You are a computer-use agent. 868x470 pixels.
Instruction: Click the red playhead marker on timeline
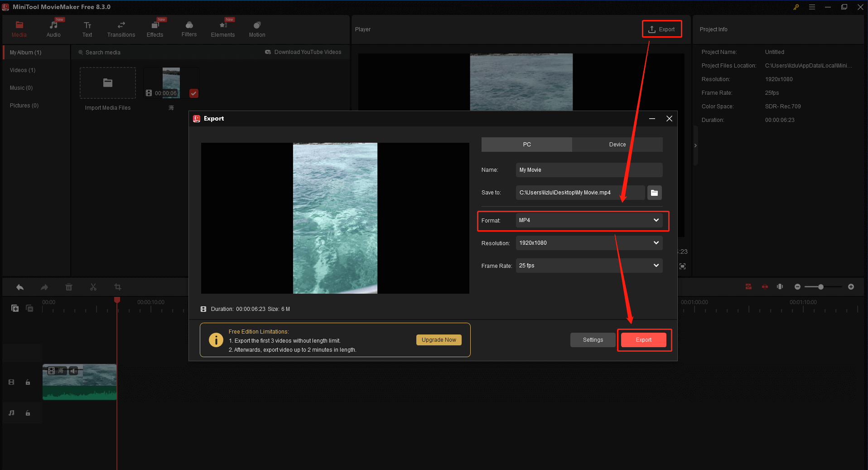[117, 300]
